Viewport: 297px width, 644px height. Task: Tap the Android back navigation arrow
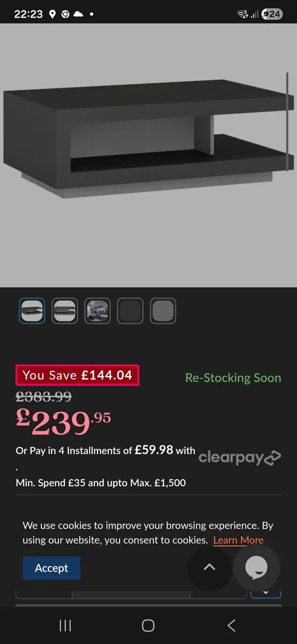tap(232, 625)
